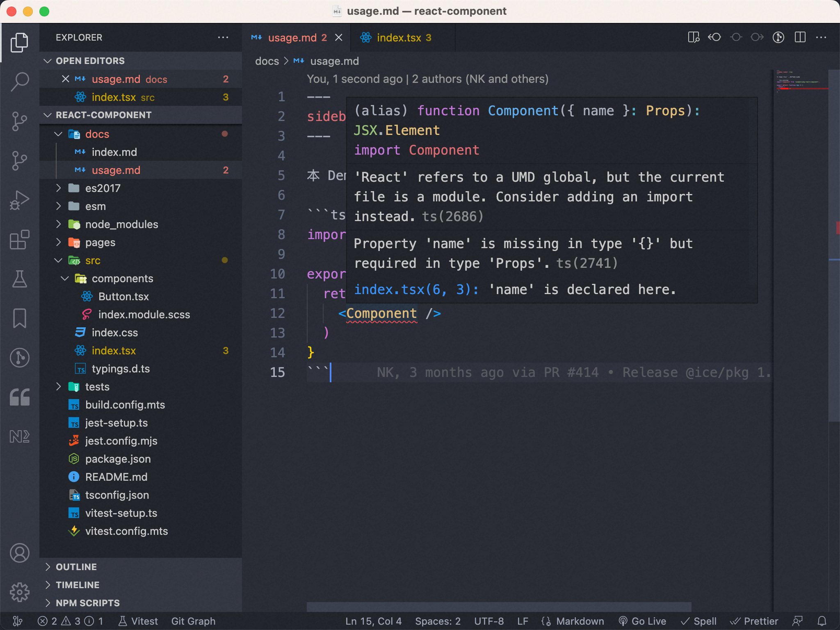Open the Accounts menu
Viewport: 840px width, 630px height.
click(19, 553)
